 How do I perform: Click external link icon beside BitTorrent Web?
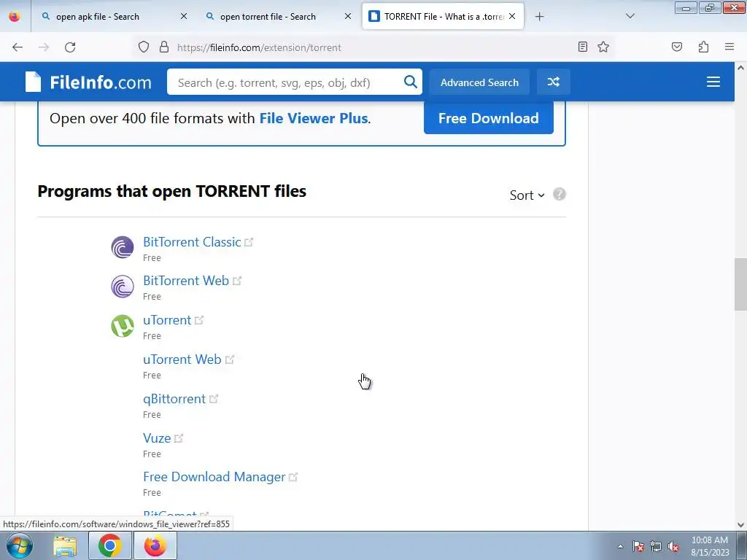[x=237, y=281]
